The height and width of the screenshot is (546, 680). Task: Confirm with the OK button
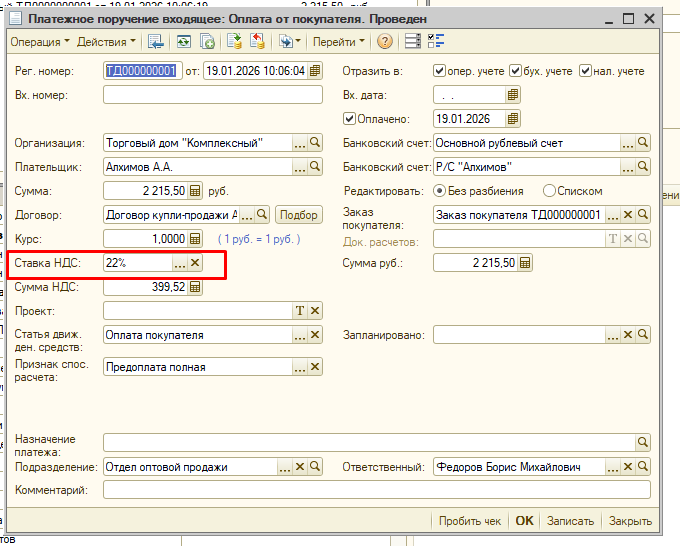(x=524, y=521)
